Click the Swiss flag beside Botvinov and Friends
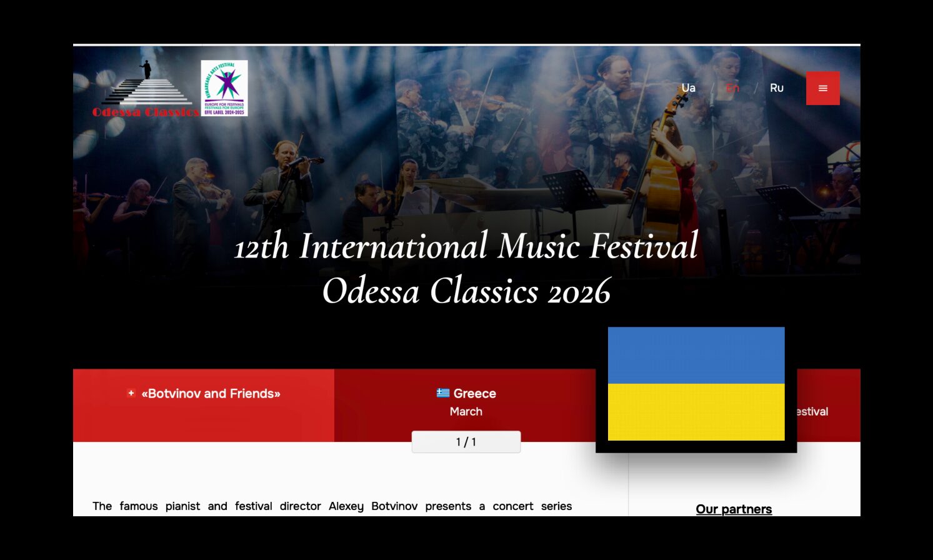Image resolution: width=933 pixels, height=560 pixels. pos(131,393)
